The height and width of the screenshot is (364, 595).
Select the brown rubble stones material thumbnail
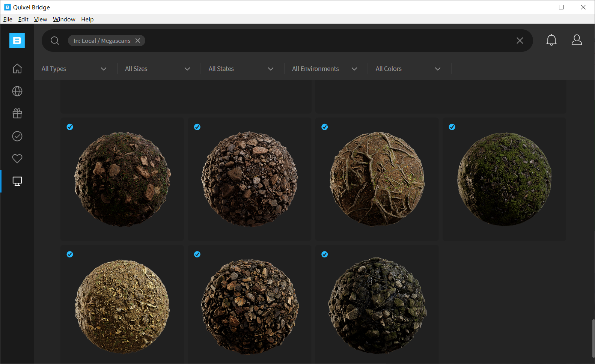[x=250, y=179]
